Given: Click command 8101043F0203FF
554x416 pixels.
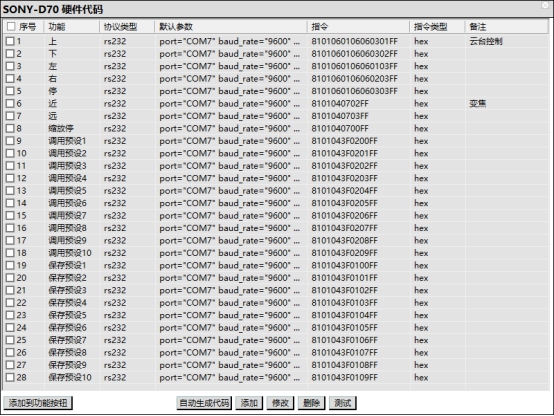Looking at the screenshot, I should (344, 178).
